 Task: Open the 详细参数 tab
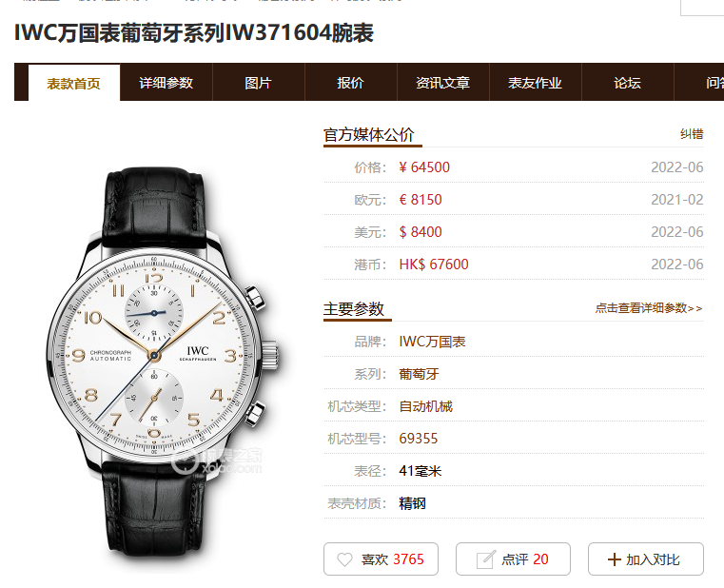(x=166, y=83)
